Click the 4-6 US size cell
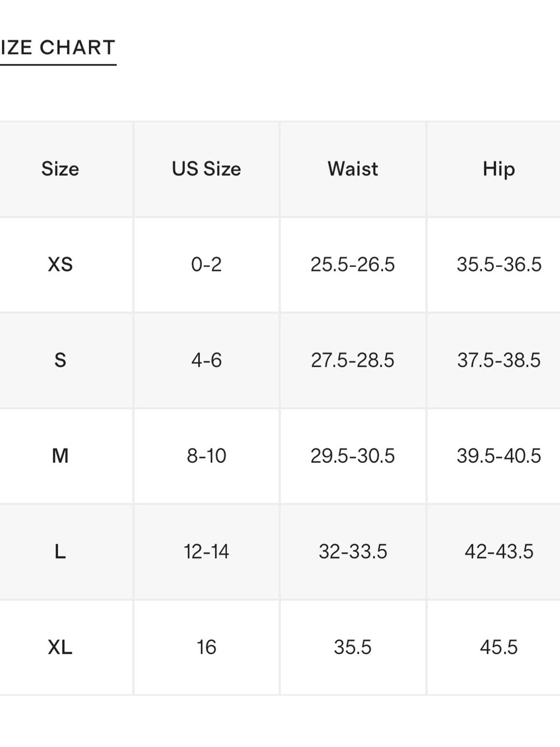This screenshot has height=747, width=560. click(206, 360)
